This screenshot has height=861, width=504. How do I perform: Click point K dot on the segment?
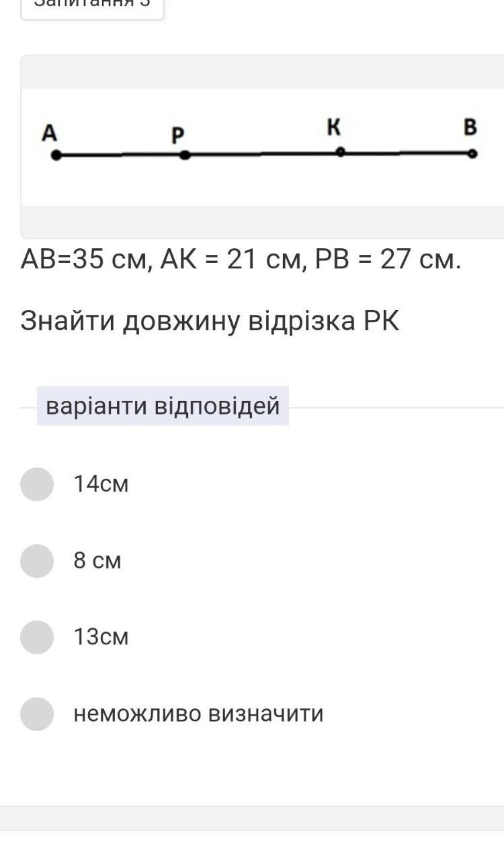tap(341, 152)
